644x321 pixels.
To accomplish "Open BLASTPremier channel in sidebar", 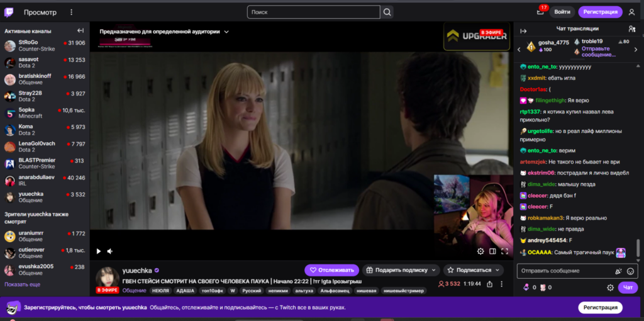I will point(45,164).
